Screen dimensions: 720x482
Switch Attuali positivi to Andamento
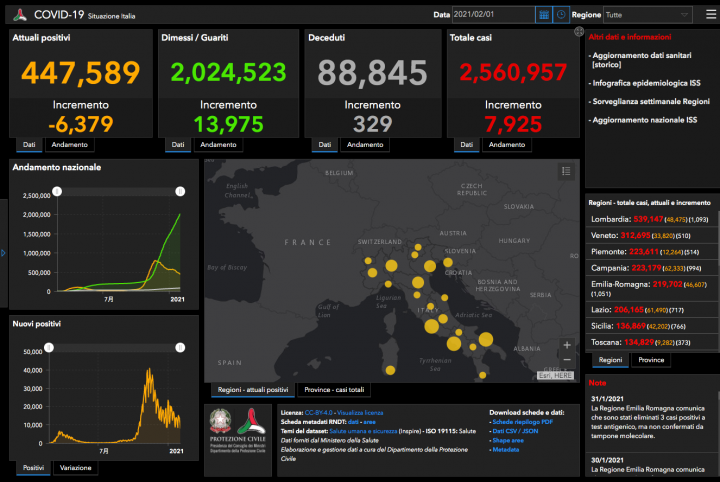pyautogui.click(x=70, y=145)
